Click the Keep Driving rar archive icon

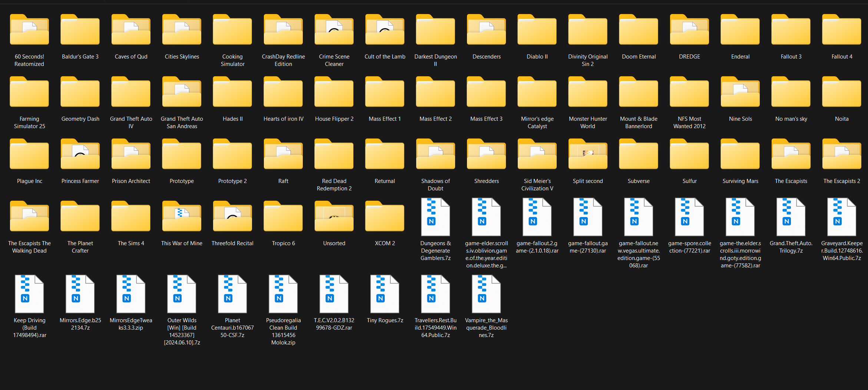coord(29,294)
